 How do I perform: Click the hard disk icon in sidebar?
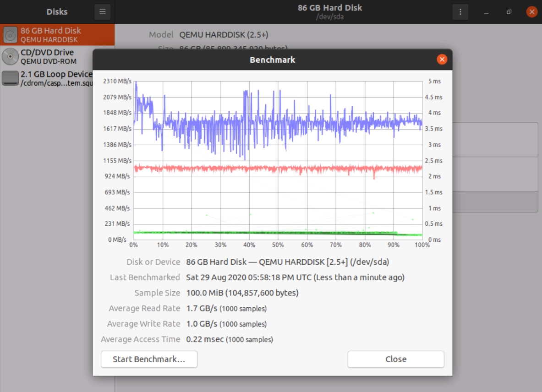10,35
